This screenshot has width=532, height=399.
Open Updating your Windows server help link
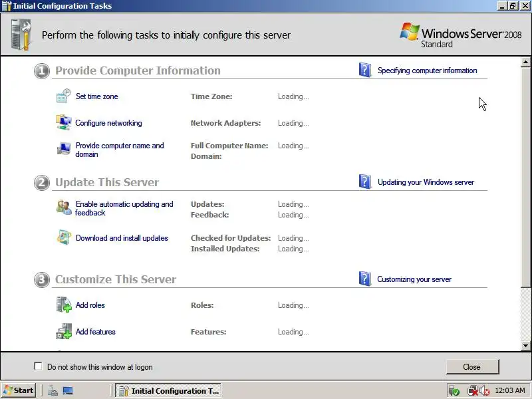pos(426,182)
